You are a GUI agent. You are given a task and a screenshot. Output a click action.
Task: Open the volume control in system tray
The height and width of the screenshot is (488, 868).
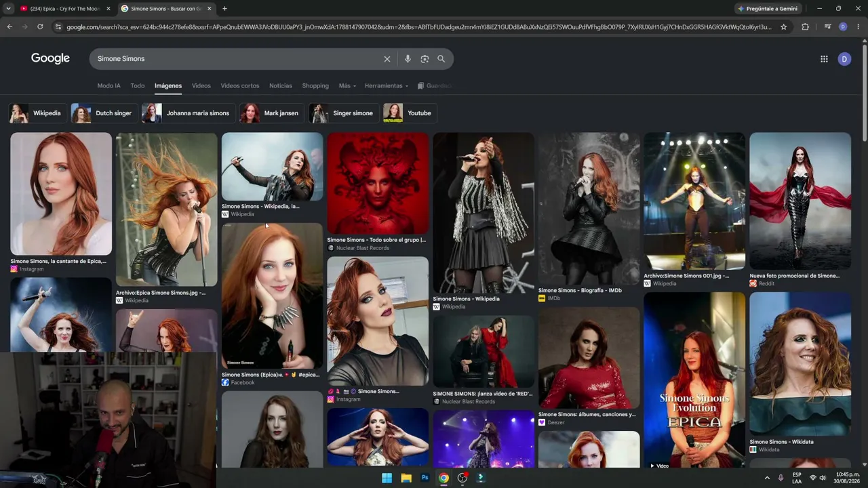823,478
